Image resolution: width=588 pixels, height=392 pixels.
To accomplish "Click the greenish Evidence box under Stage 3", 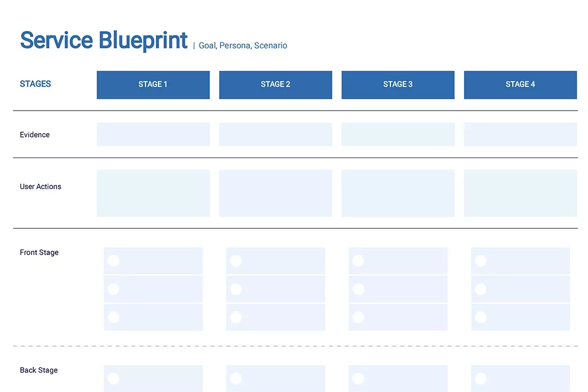I will click(x=398, y=134).
